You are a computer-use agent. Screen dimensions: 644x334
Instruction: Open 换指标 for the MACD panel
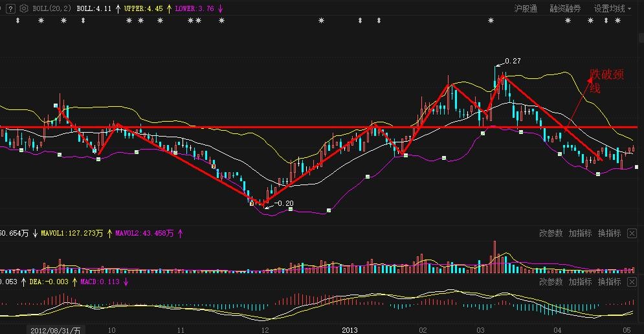coord(609,282)
